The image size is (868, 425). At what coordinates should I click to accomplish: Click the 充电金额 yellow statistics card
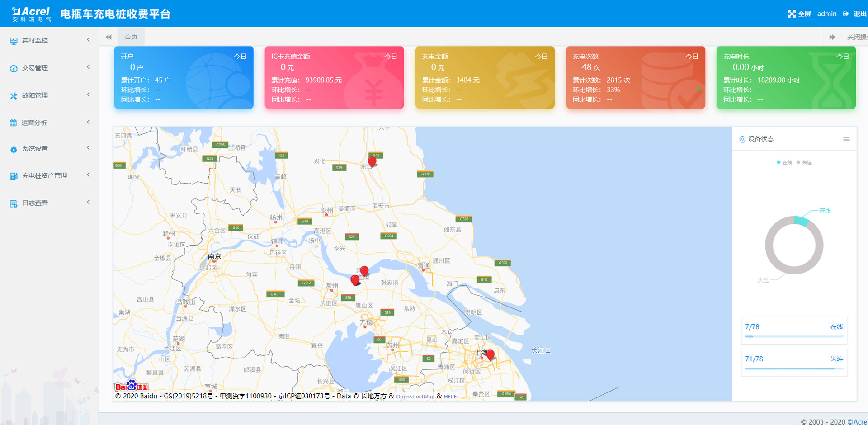pos(485,77)
